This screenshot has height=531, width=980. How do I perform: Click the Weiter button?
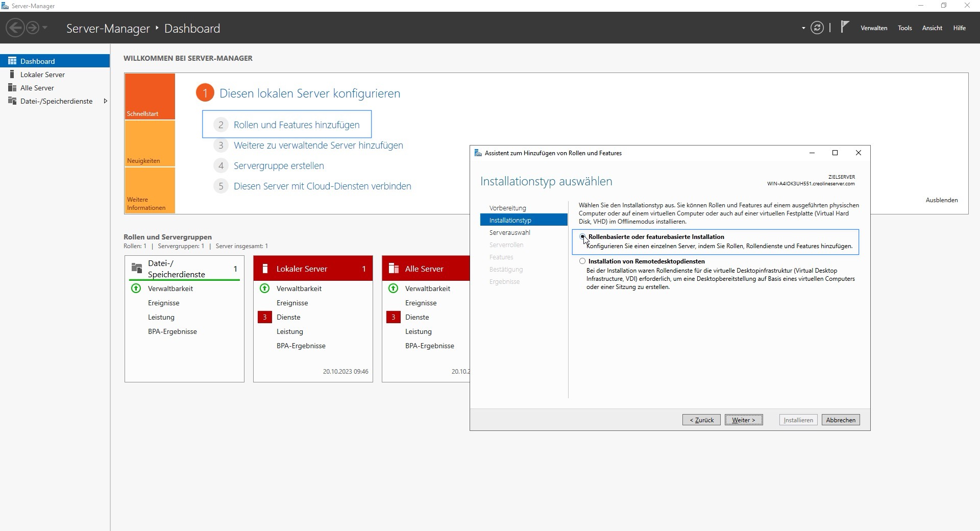pos(743,420)
